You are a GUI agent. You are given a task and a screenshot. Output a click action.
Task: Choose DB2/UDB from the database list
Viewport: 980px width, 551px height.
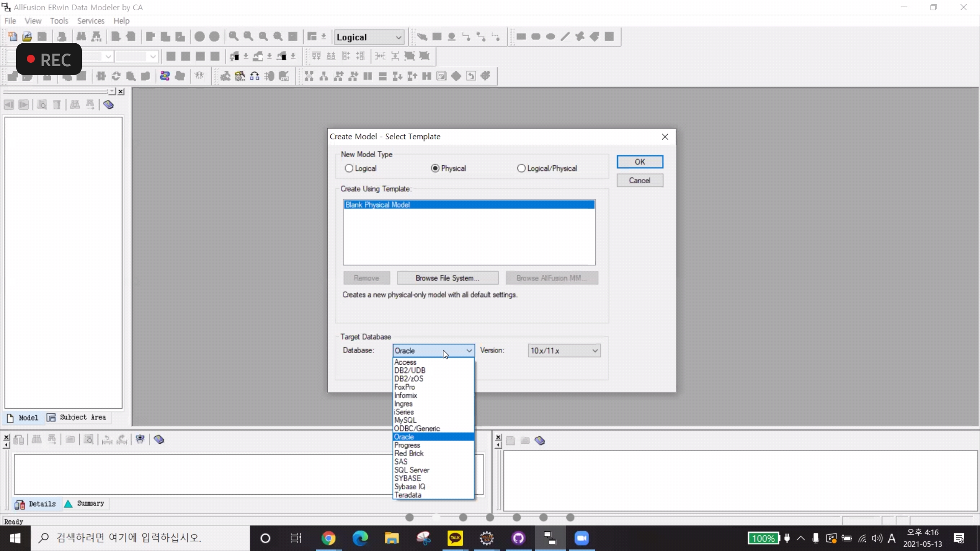pyautogui.click(x=434, y=370)
